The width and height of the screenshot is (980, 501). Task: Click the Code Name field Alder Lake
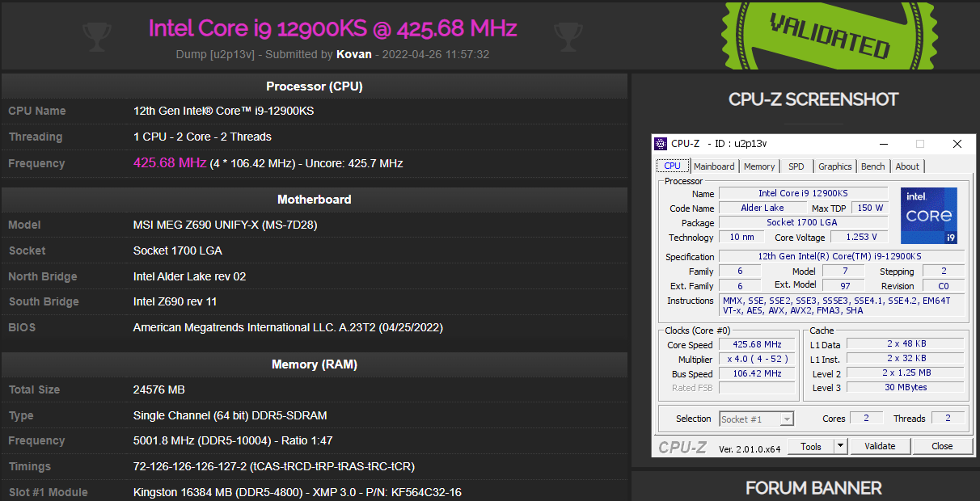762,208
